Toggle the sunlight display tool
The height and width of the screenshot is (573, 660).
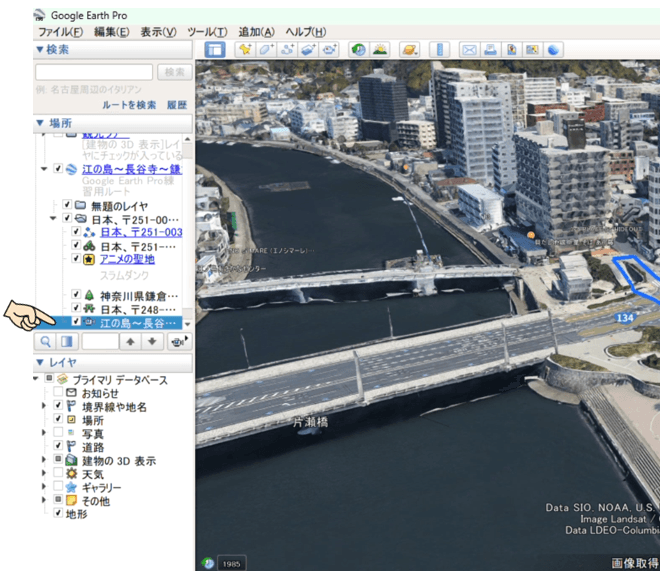(x=380, y=49)
